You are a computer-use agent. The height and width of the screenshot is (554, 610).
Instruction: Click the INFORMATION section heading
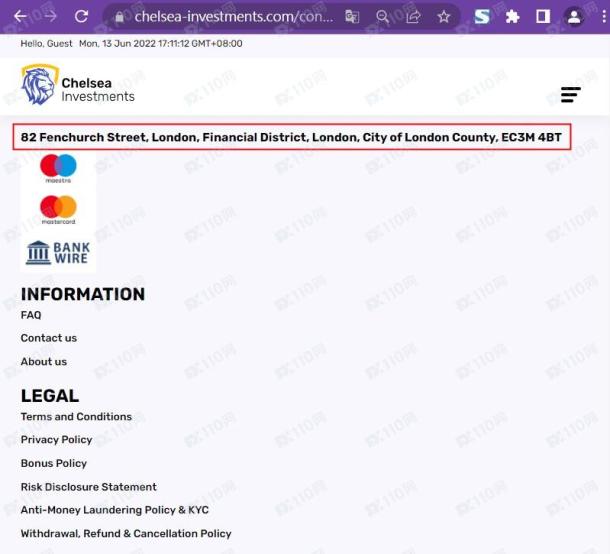click(83, 294)
